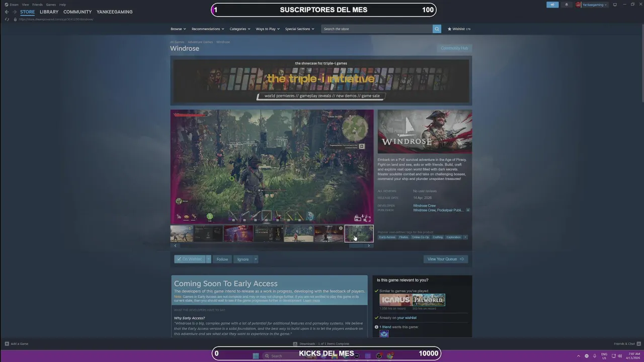Open the Windows Start button on the taskbar
Screen dimensions: 644x362
[256, 355]
